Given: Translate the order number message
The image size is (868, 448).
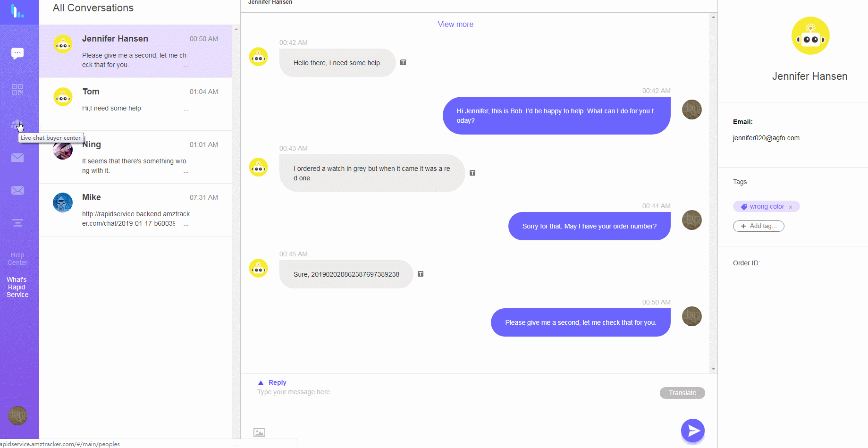Looking at the screenshot, I should pyautogui.click(x=421, y=274).
